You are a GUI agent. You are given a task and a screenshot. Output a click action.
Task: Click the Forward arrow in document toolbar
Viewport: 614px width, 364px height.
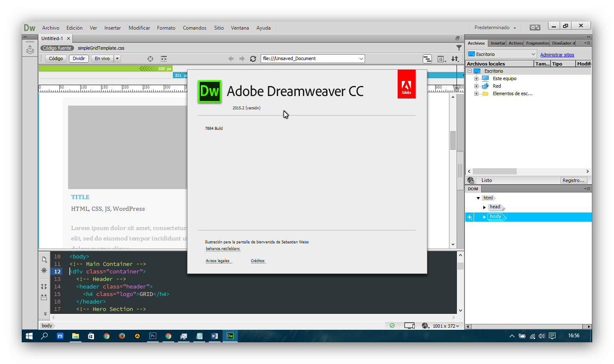click(x=242, y=59)
